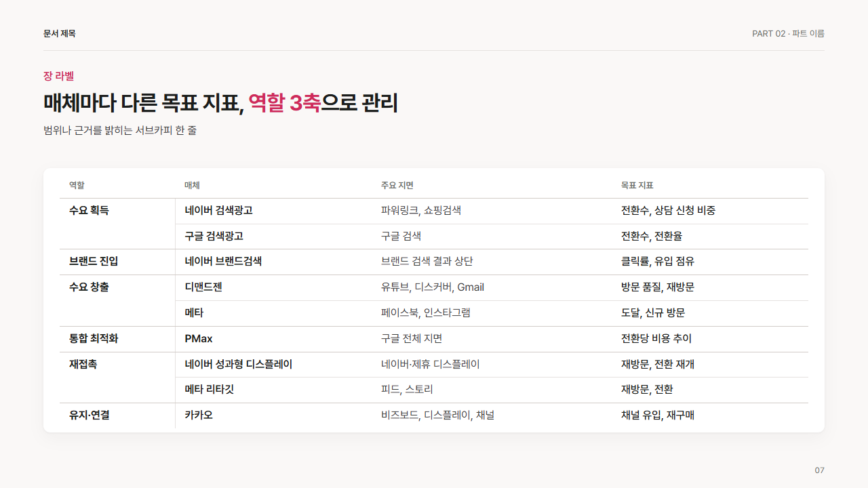Image resolution: width=868 pixels, height=488 pixels.
Task: Click the '메타' media cell
Action: 194,312
